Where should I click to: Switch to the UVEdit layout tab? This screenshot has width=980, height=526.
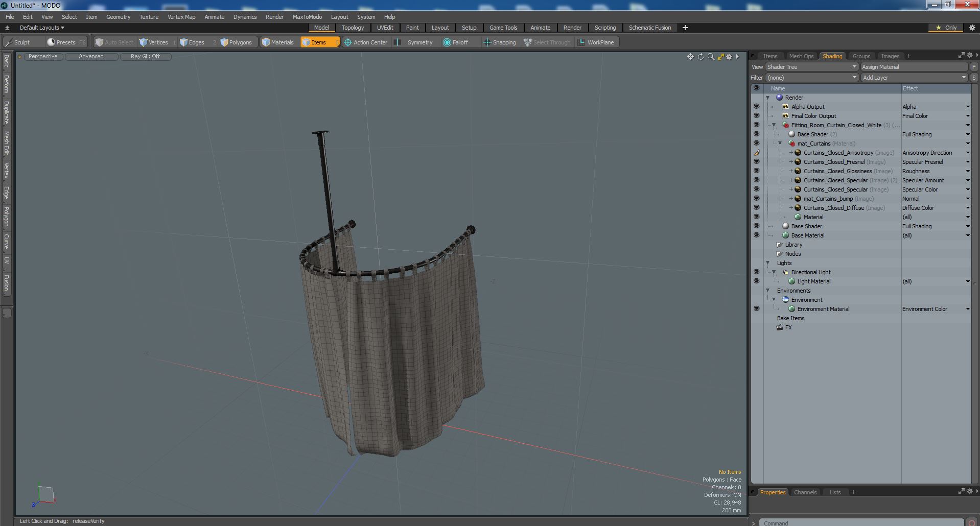pos(385,28)
